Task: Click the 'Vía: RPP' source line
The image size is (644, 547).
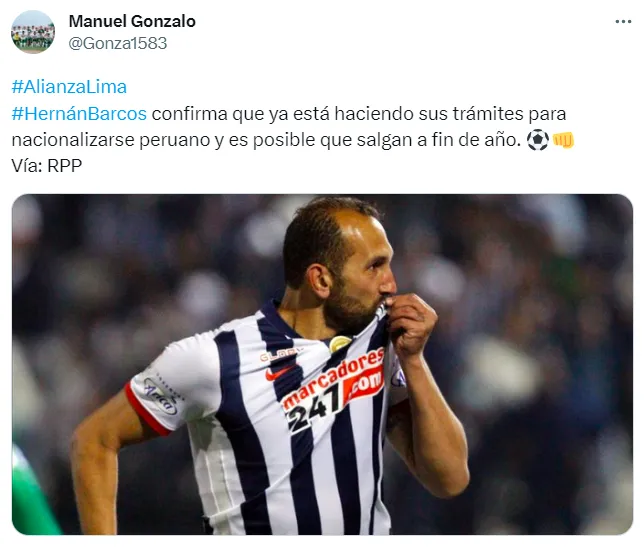Action: (47, 166)
